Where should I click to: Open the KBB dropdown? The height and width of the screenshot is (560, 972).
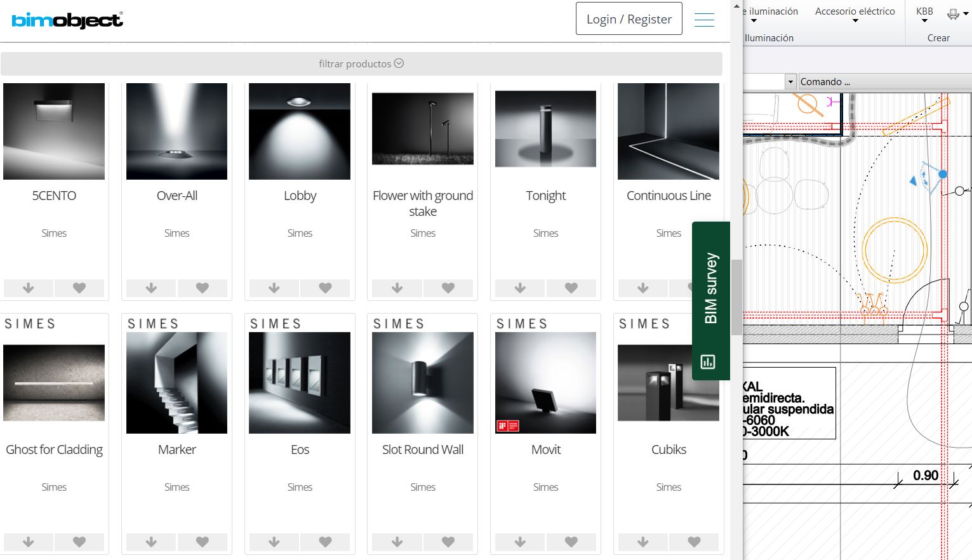point(924,15)
